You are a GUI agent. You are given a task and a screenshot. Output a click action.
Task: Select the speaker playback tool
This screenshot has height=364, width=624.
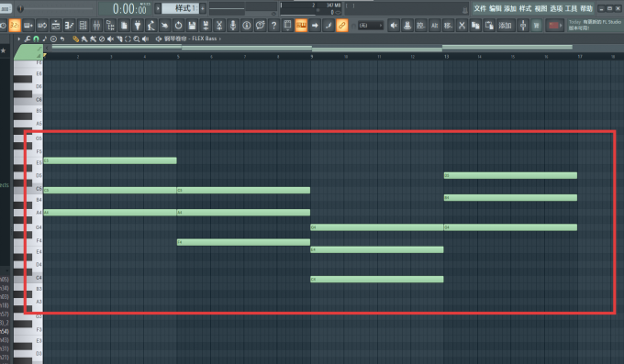click(x=145, y=39)
